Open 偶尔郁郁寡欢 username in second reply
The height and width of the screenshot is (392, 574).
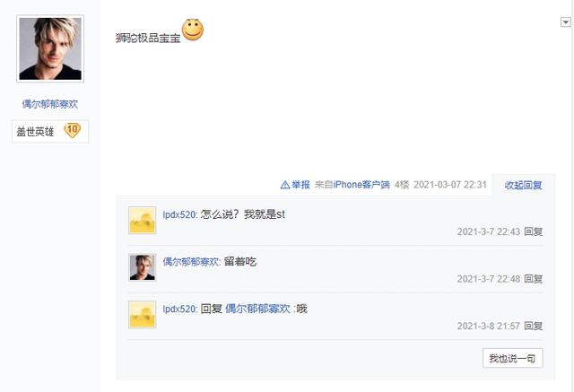coord(191,262)
